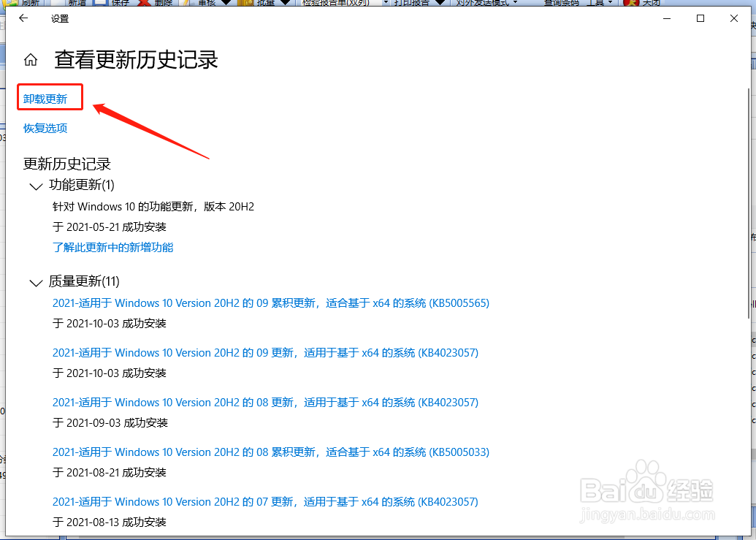Click the text 于 2021-08-13 成功安装
This screenshot has height=540, width=756.
110,522
